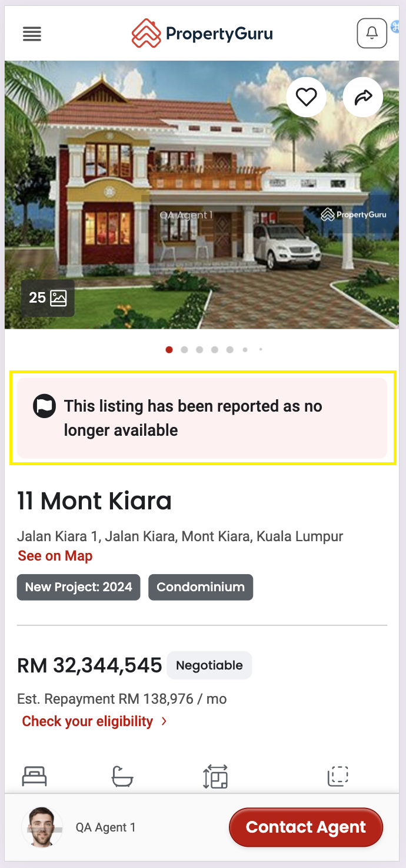Click the floor area icon
Viewport: 406px width, 868px height.
pyautogui.click(x=215, y=777)
